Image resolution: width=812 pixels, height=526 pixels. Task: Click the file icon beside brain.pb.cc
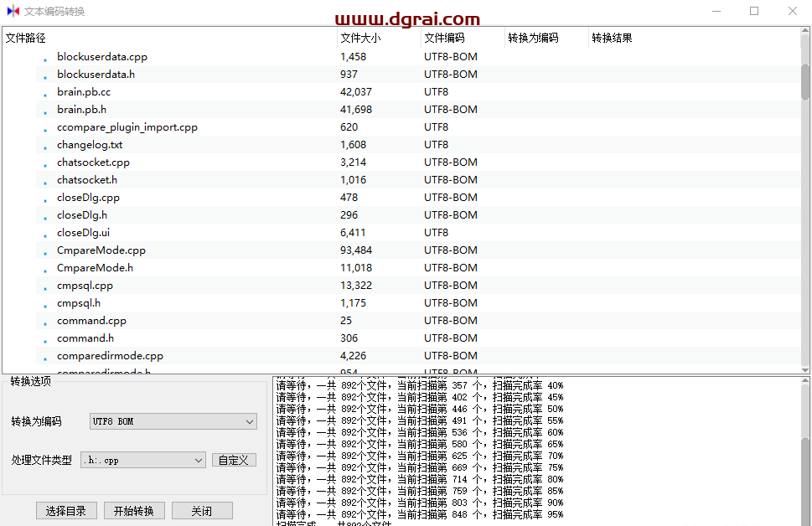(x=45, y=94)
